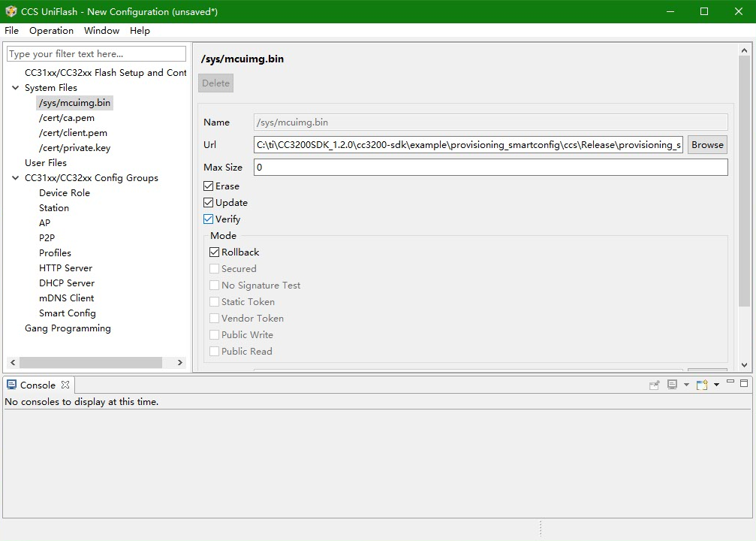Click the Static Token checkbox
This screenshot has height=541, width=756.
pyautogui.click(x=214, y=301)
